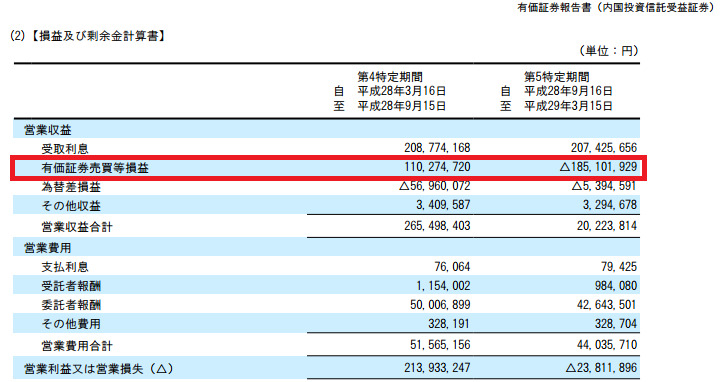Select the row label その他収益
This screenshot has height=382, width=722.
coord(71,206)
